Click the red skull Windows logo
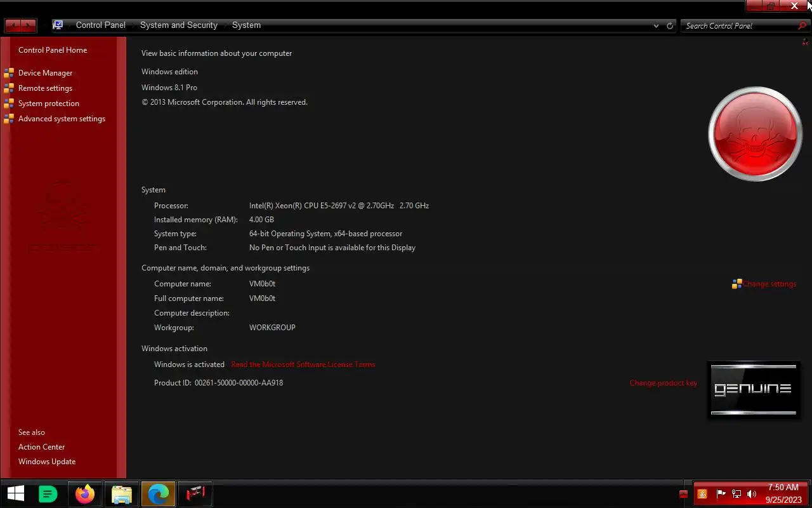Image resolution: width=812 pixels, height=508 pixels. [755, 134]
